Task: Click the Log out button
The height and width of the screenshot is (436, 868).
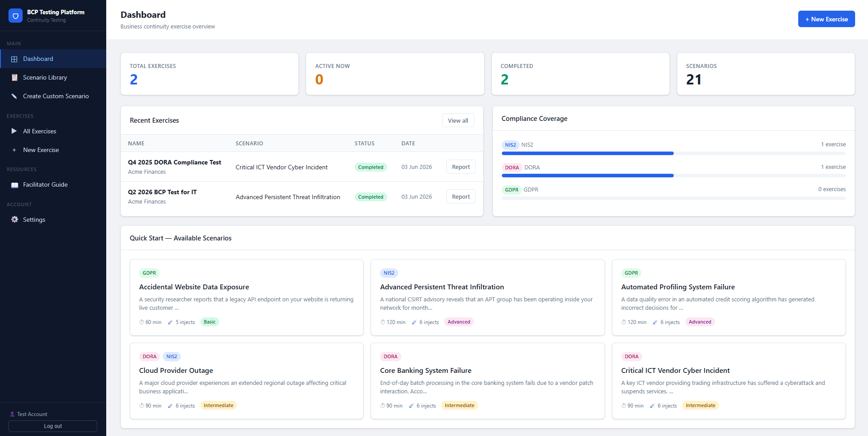Action: point(53,426)
